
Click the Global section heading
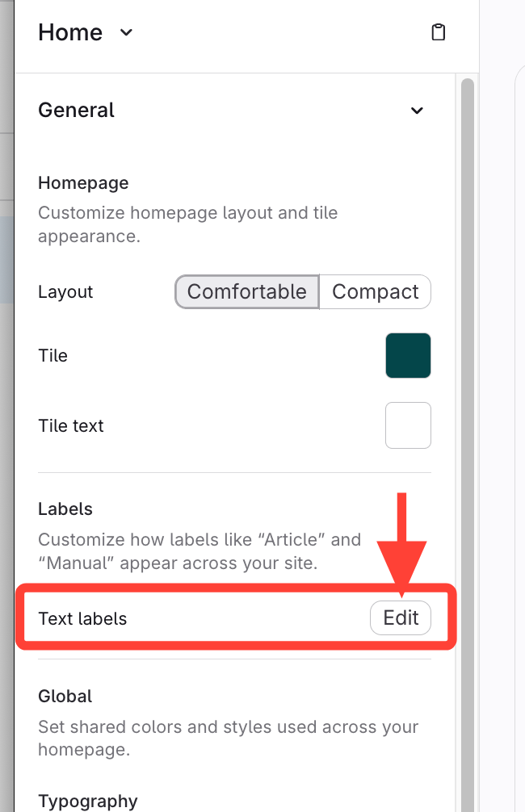[65, 696]
